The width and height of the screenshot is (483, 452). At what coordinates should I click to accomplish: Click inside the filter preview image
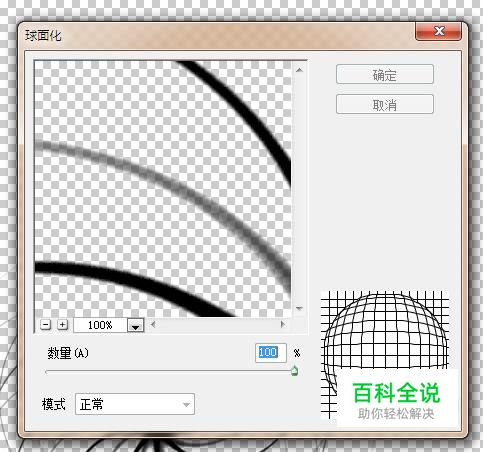coord(163,189)
